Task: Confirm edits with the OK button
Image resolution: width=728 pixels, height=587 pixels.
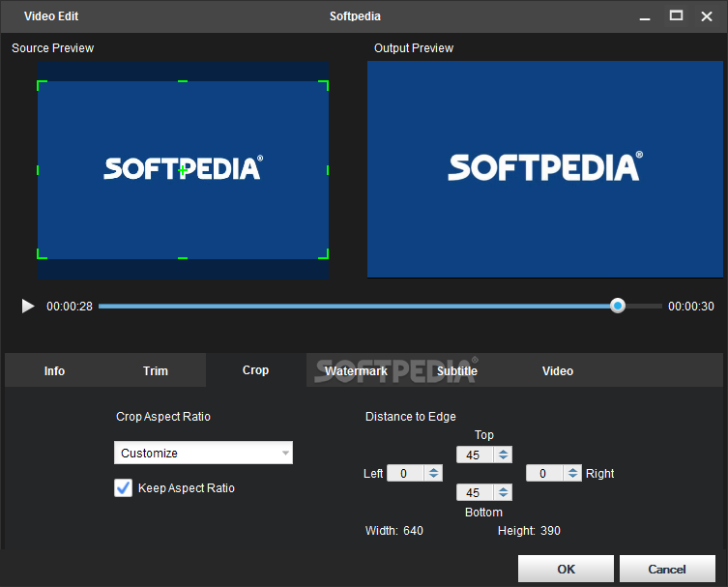Action: coord(566,569)
